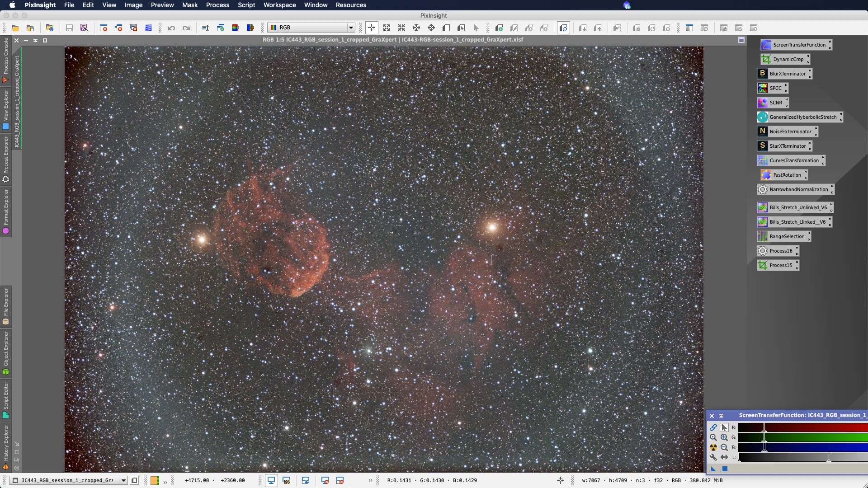Click the Zoom to Fit expanding arrows icon
The height and width of the screenshot is (488, 868).
(x=387, y=28)
